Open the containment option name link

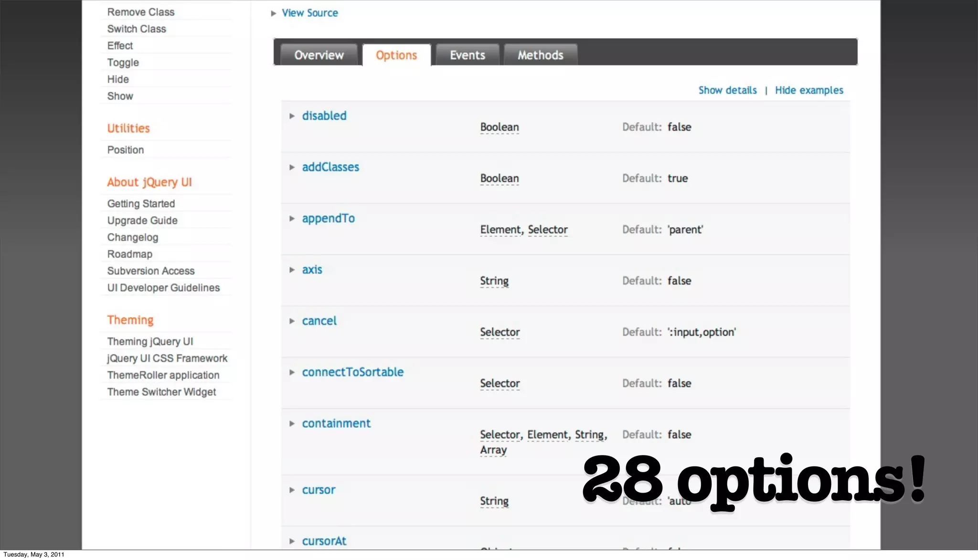[336, 423]
